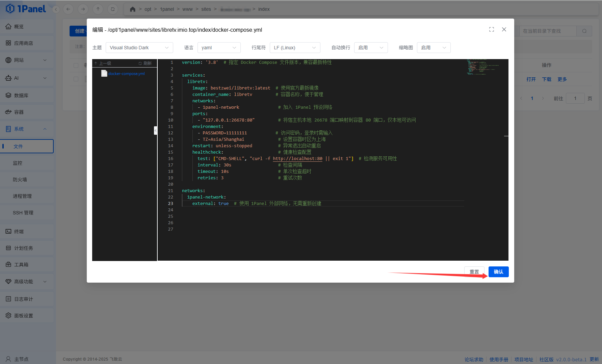Open the 终端 terminal
The height and width of the screenshot is (364, 602).
tap(27, 232)
